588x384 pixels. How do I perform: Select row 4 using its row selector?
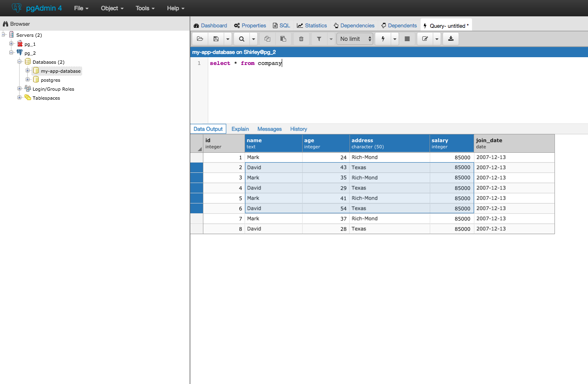pyautogui.click(x=196, y=188)
